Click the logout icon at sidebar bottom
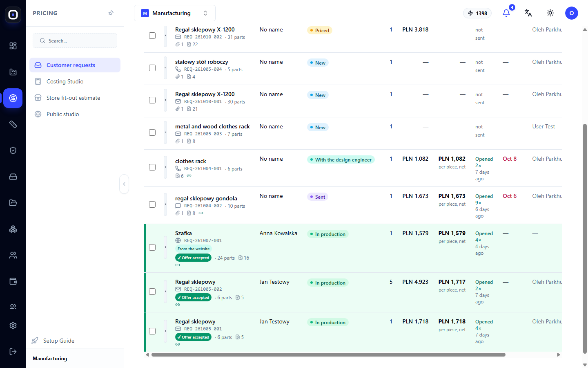 13,352
